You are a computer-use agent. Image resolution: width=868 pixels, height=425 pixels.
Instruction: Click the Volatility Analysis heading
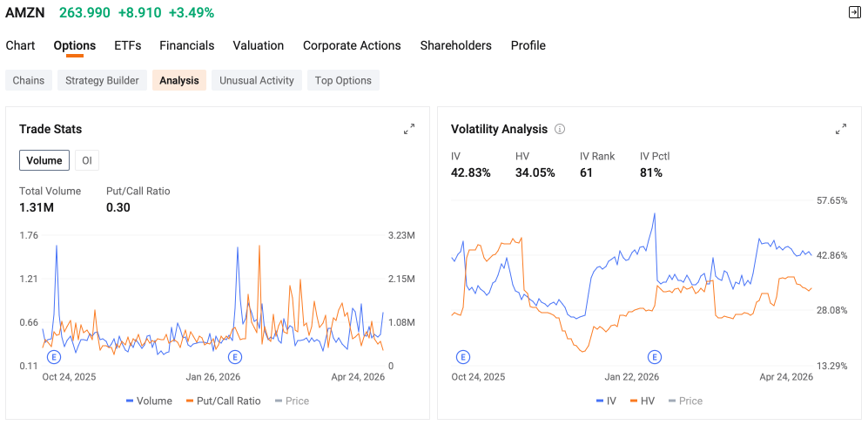tap(500, 129)
